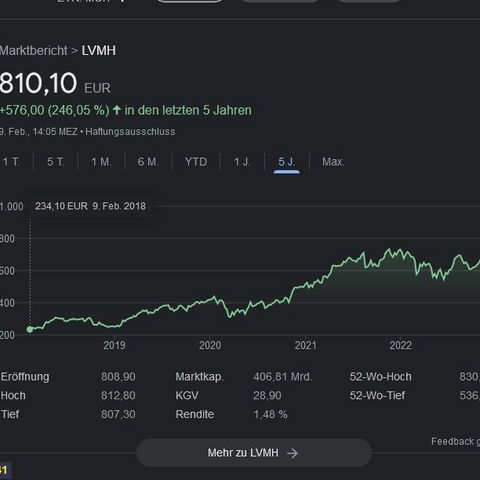Click the green up arrow icon

tap(116, 110)
